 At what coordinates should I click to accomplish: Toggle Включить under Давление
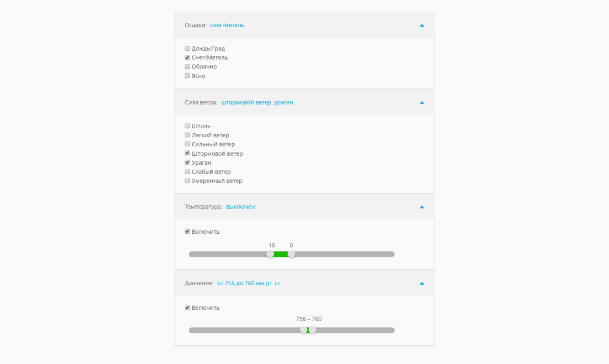tap(187, 307)
